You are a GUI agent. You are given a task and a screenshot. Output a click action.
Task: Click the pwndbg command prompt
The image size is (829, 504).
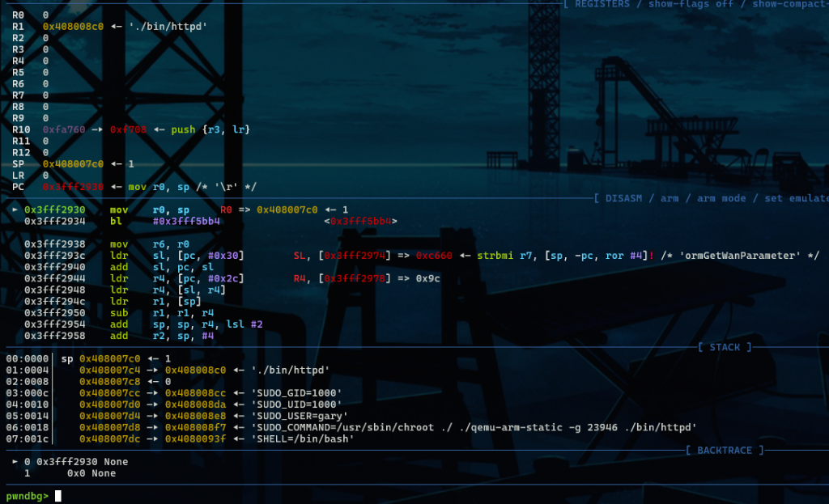click(27, 496)
